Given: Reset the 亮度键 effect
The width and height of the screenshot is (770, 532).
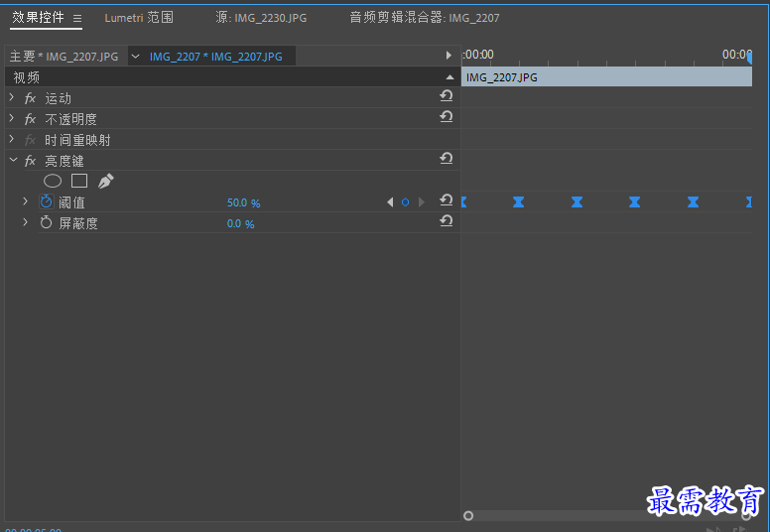Looking at the screenshot, I should point(446,158).
